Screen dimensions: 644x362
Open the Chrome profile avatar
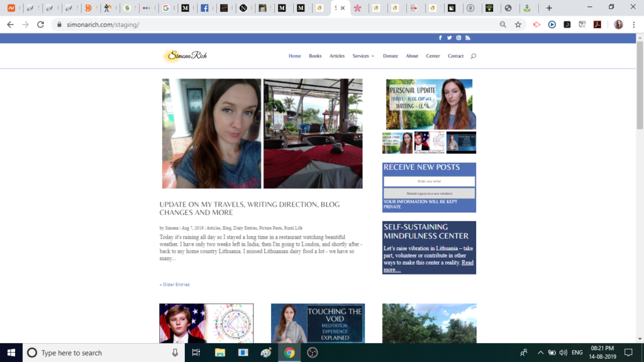619,25
